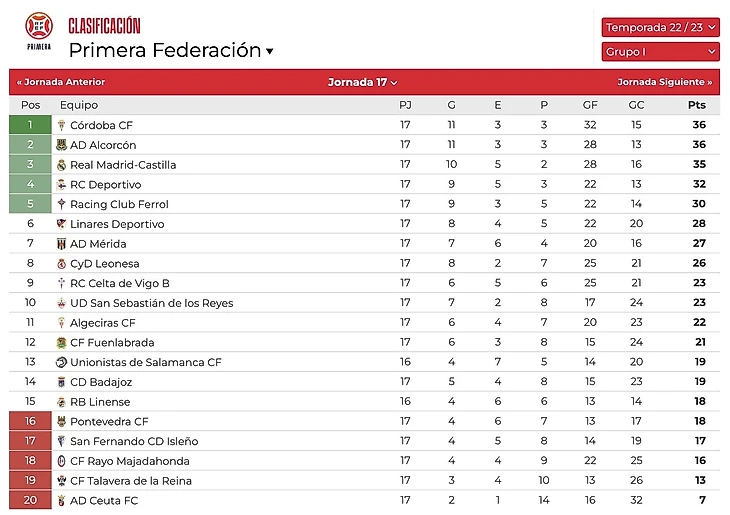Expand the Primera Federación title dropdown

pyautogui.click(x=269, y=52)
